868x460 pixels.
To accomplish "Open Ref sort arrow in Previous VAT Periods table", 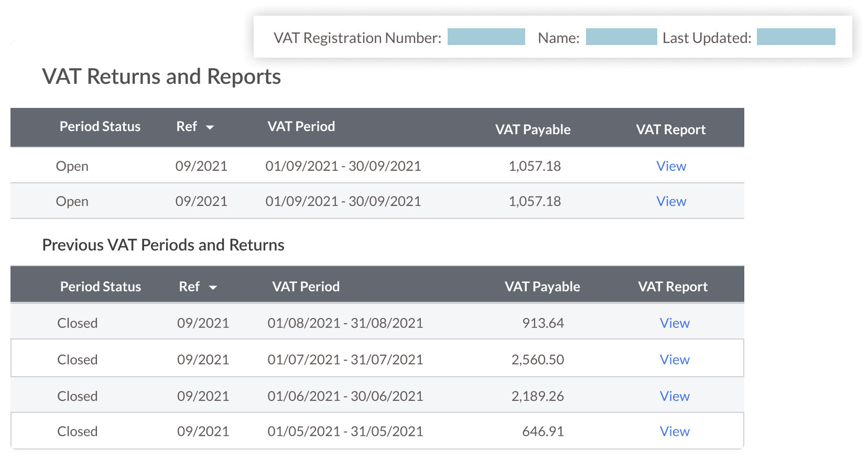I will 213,287.
